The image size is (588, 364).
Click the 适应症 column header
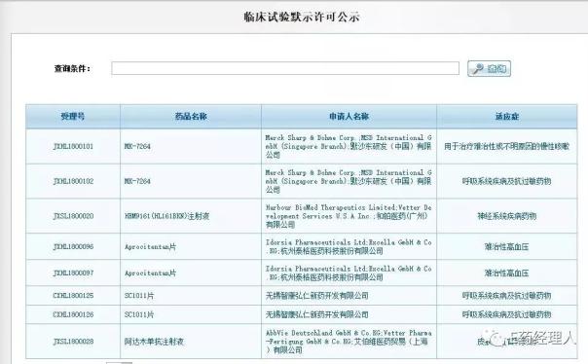tap(507, 117)
